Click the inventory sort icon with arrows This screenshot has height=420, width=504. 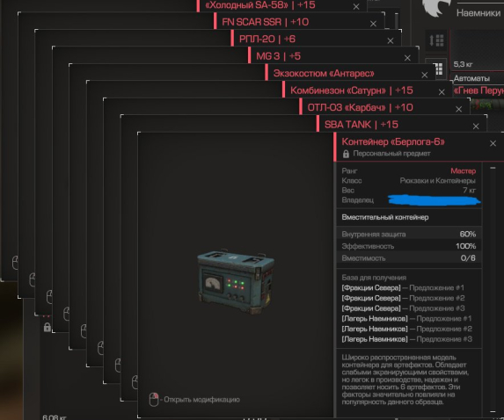click(436, 40)
